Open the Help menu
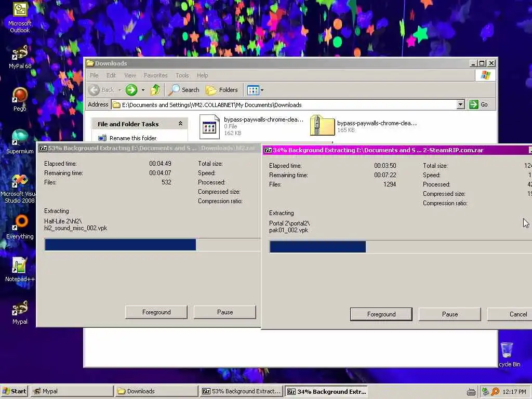Image resolution: width=532 pixels, height=399 pixels. tap(202, 75)
